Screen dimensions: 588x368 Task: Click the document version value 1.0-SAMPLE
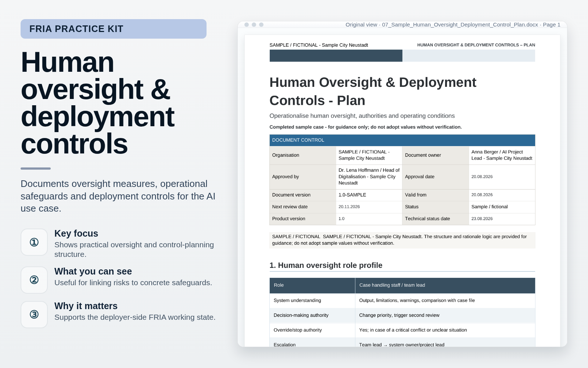click(x=352, y=195)
